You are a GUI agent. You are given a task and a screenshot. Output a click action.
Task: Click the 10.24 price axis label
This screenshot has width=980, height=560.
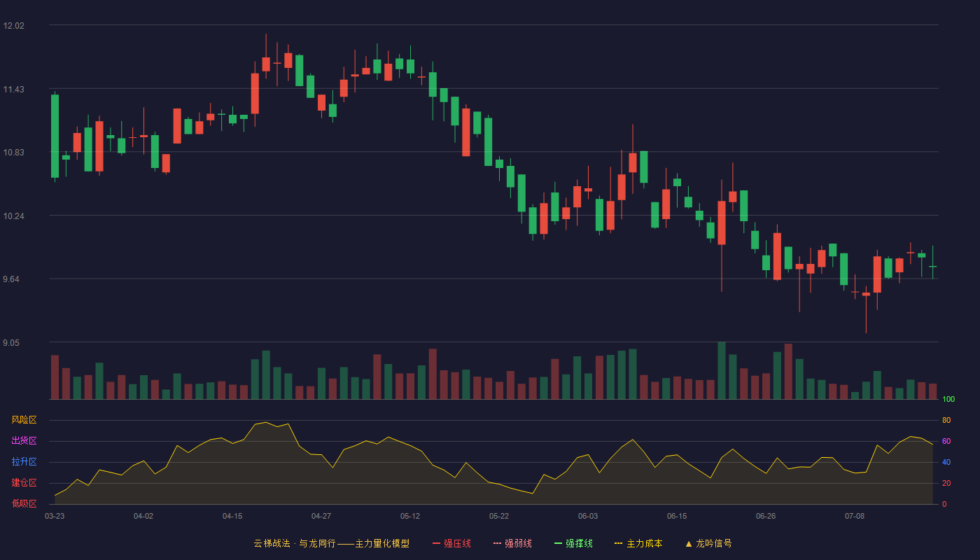coord(13,216)
